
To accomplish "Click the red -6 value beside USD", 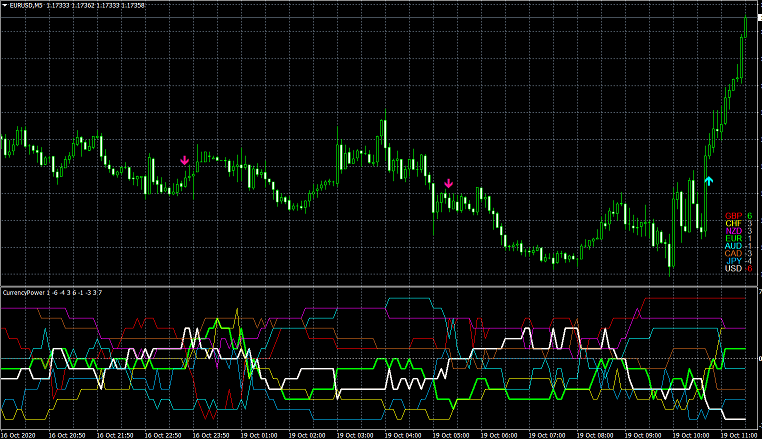I will [748, 268].
